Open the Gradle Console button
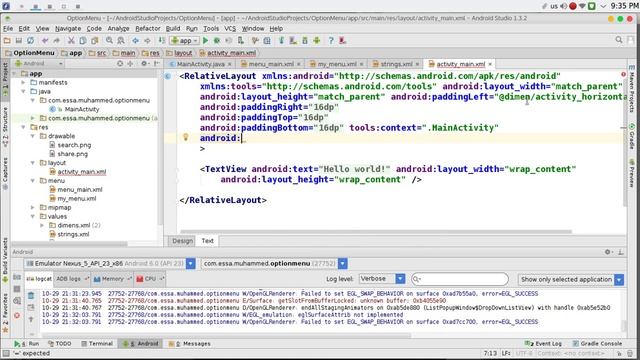This screenshot has width=640, height=360. (597, 344)
